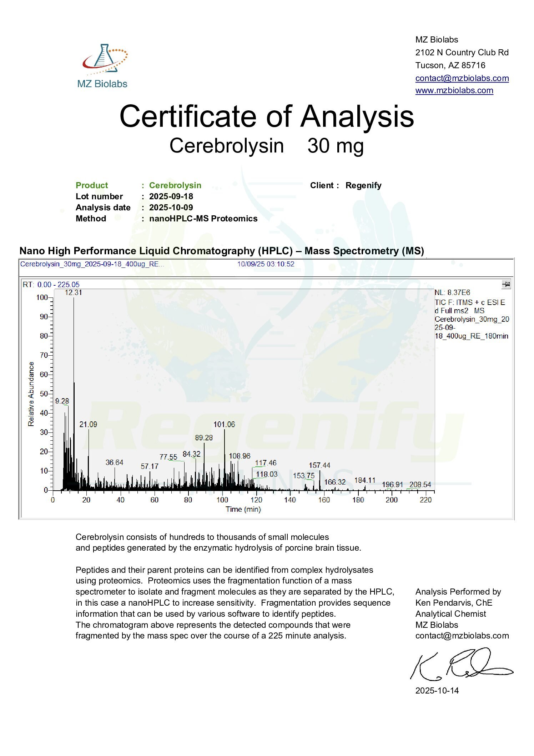The height and width of the screenshot is (756, 534).
Task: Click the 'Analytical Chemist' title text
Action: pos(450,614)
